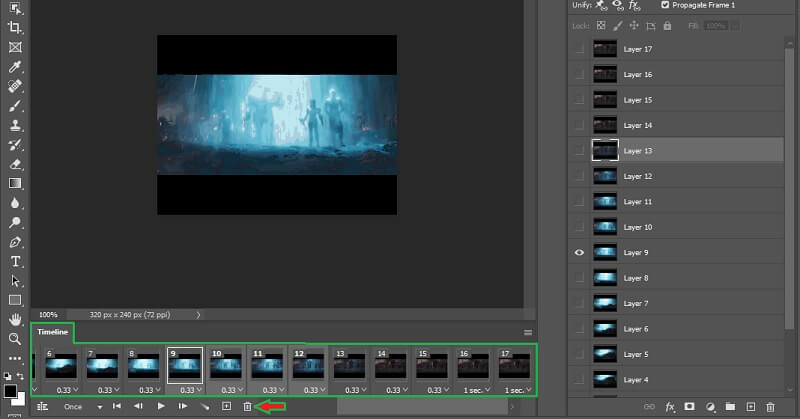Screen dimensions: 800x419
Task: Select the Type tool
Action: (15, 261)
